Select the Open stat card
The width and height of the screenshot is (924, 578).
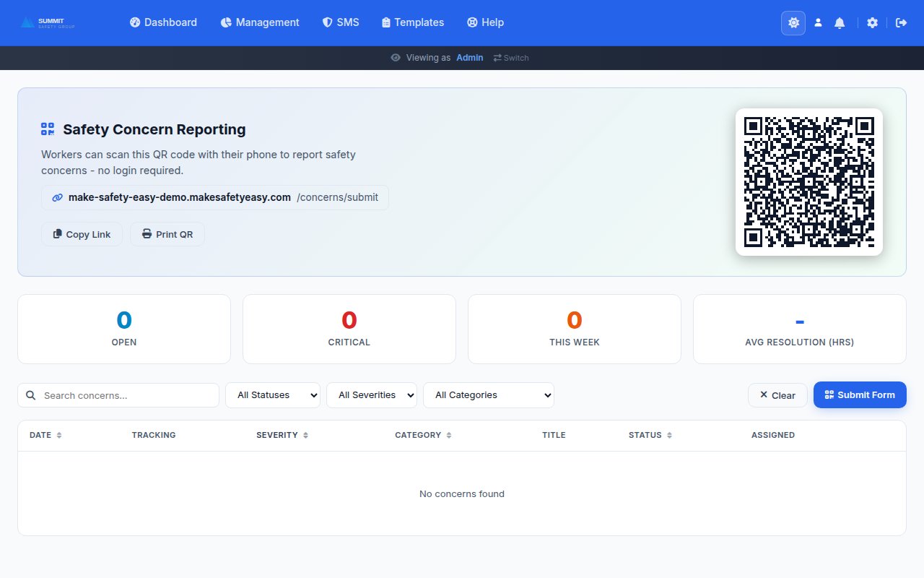(124, 329)
